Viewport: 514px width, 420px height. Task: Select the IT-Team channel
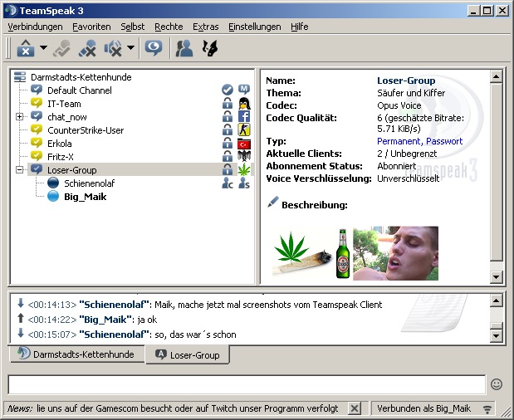click(x=64, y=104)
